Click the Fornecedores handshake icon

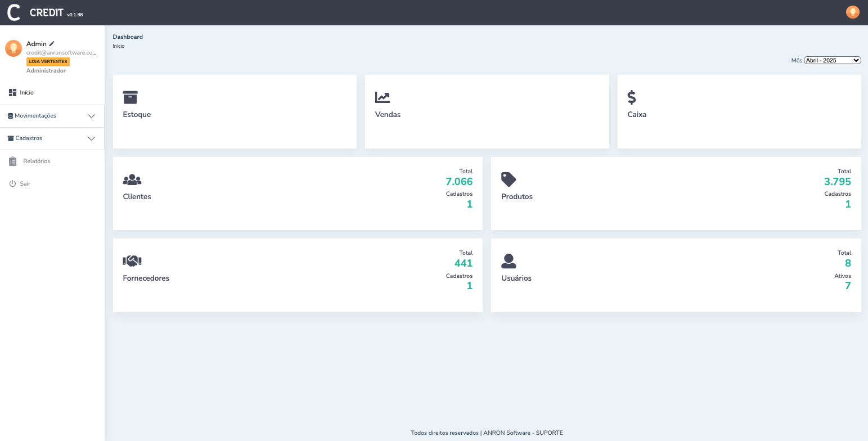(132, 261)
